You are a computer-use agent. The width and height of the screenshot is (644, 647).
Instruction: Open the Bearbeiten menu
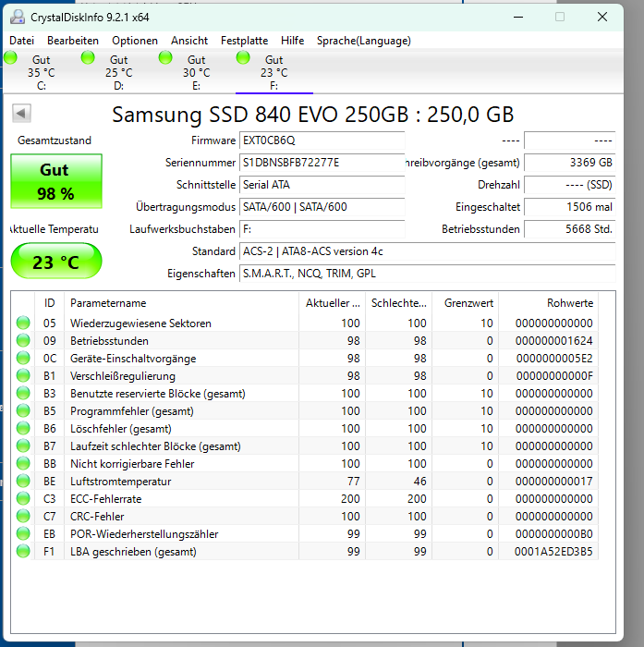[x=73, y=41]
